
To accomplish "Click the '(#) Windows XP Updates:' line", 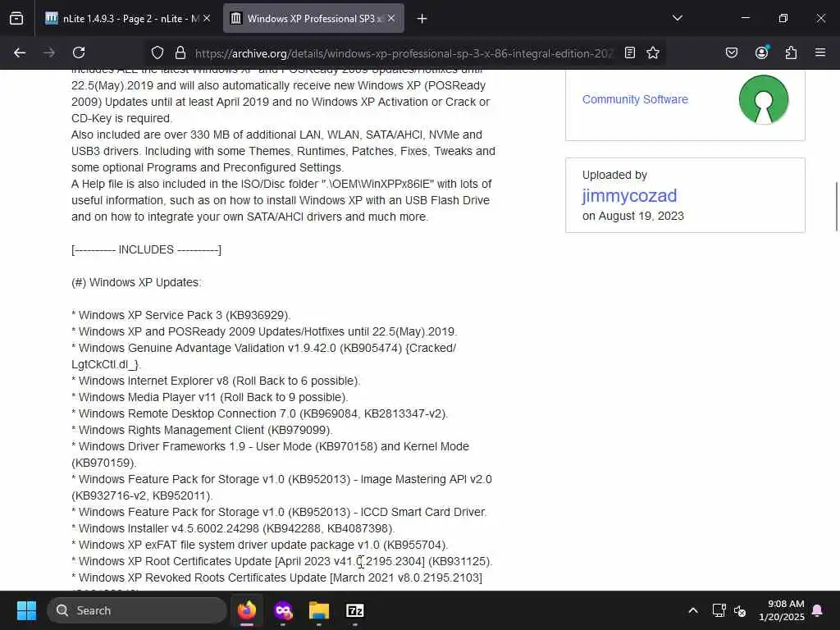I will tap(137, 282).
